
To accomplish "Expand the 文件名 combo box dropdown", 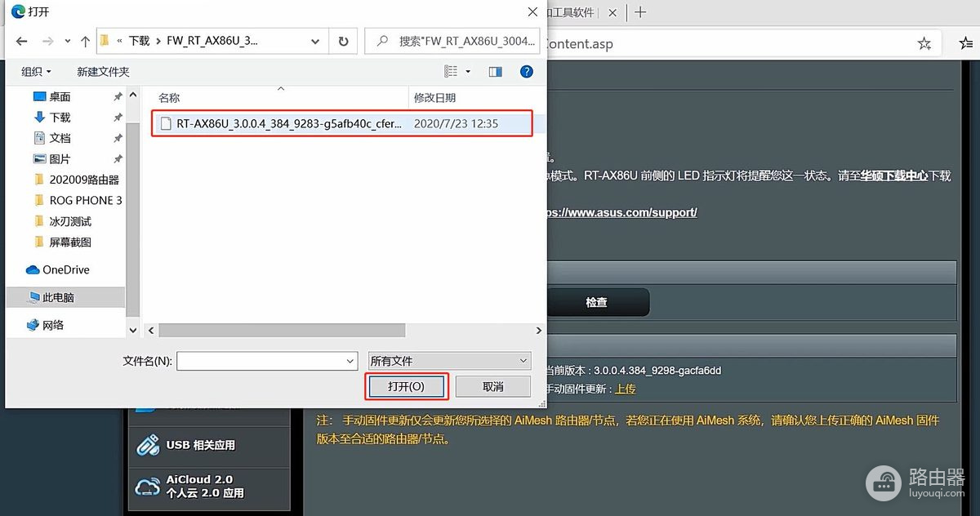I will click(350, 361).
